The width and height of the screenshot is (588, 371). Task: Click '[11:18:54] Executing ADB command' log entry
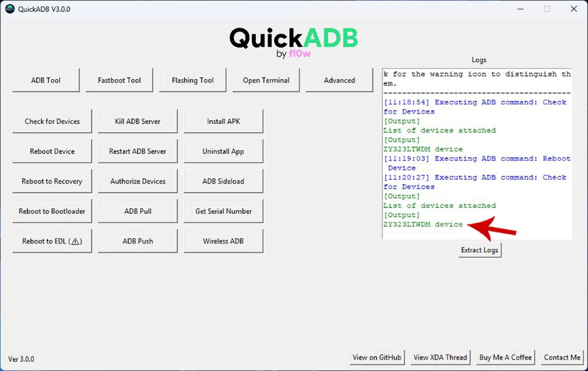(475, 107)
